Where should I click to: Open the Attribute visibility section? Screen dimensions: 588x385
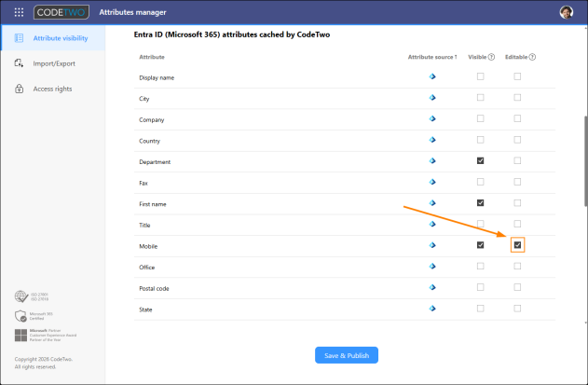[53, 38]
